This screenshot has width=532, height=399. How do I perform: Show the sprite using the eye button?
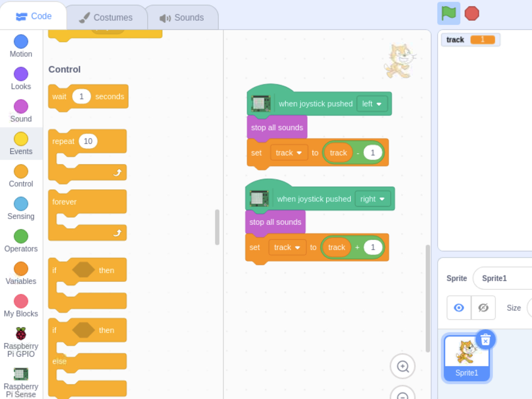click(459, 308)
